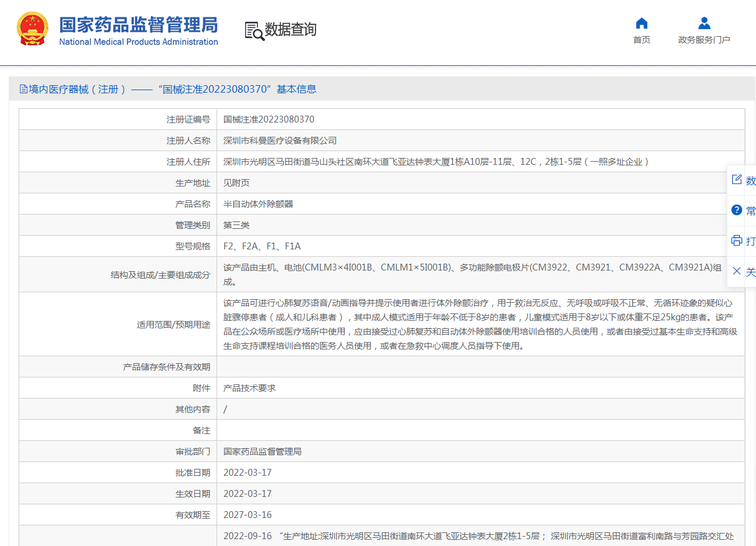Click product name 半自动体外除颤器
Screen dimensions: 756x546
click(258, 204)
